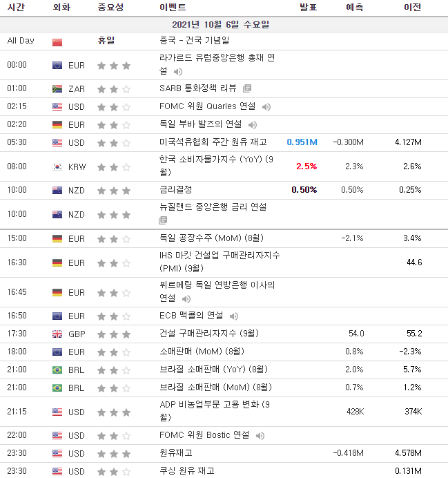Image resolution: width=448 pixels, height=478 pixels.
Task: Click the New Zealand flag in 금리결정 row
Action: pos(57,191)
